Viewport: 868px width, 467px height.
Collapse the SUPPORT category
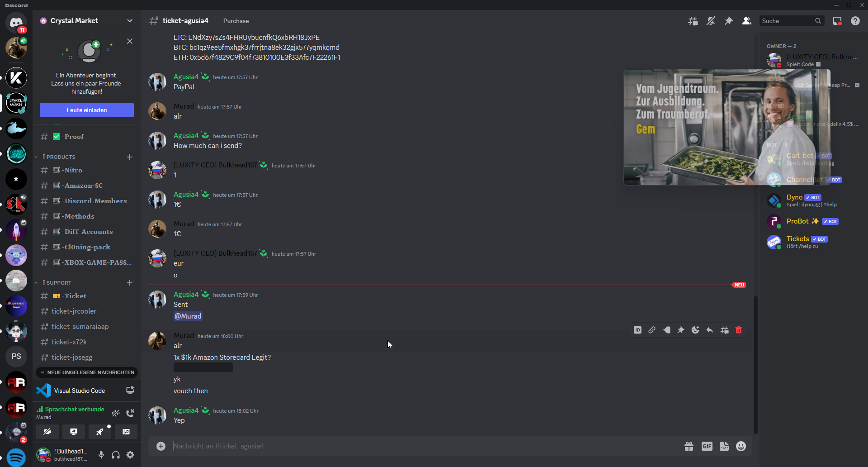click(59, 283)
